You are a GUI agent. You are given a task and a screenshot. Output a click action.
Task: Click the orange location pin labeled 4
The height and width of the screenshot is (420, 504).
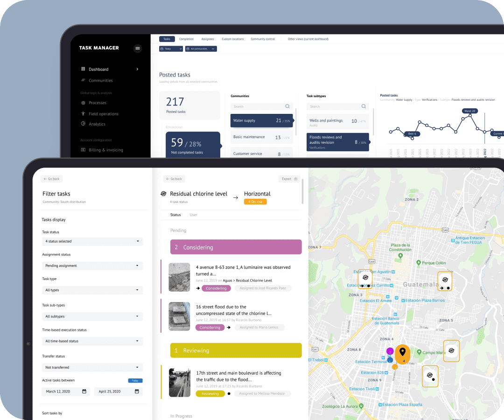403,353
